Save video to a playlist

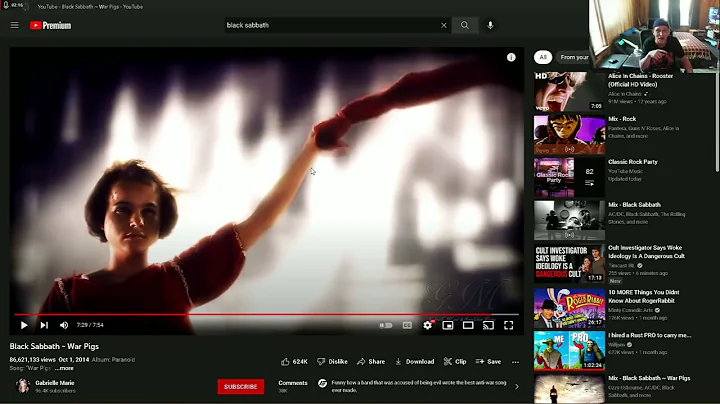coord(489,362)
